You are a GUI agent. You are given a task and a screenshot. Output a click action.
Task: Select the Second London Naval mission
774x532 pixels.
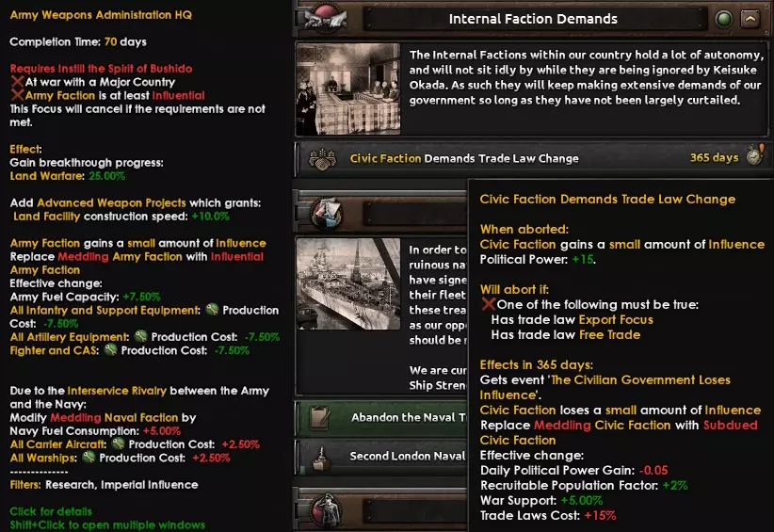click(x=381, y=457)
